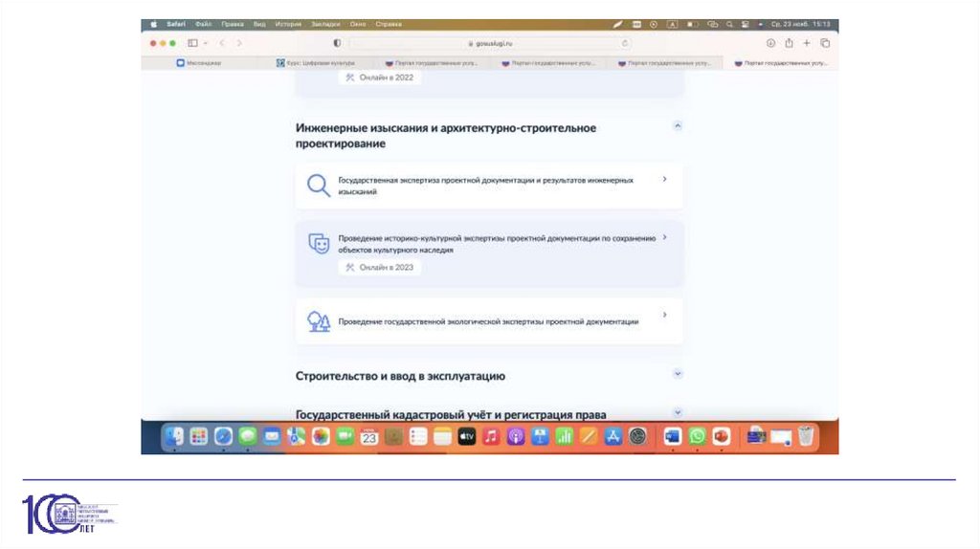Show tab overview in Safari
The image size is (980, 549).
point(825,43)
